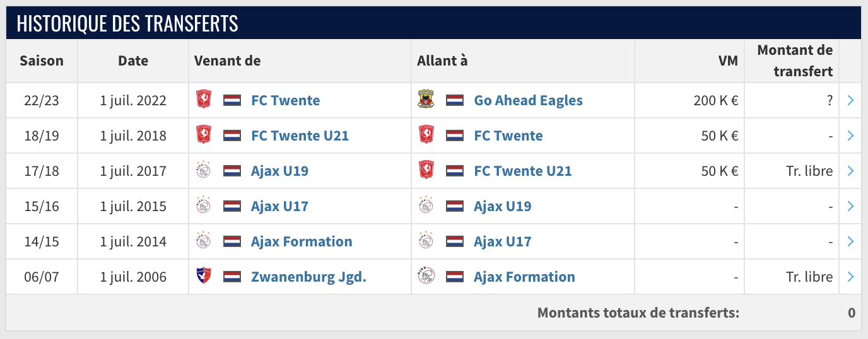Expand the 18/19 transfer details arrow
Image resolution: width=868 pixels, height=339 pixels.
click(850, 135)
